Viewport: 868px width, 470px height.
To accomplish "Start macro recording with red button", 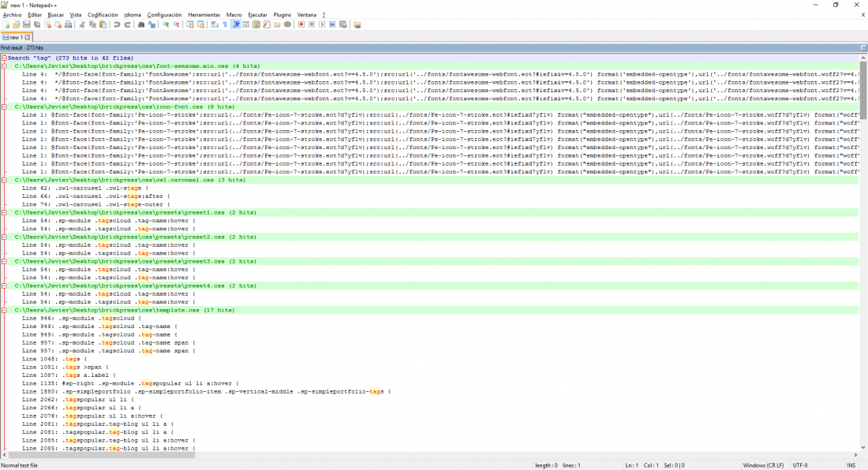I will (x=301, y=24).
